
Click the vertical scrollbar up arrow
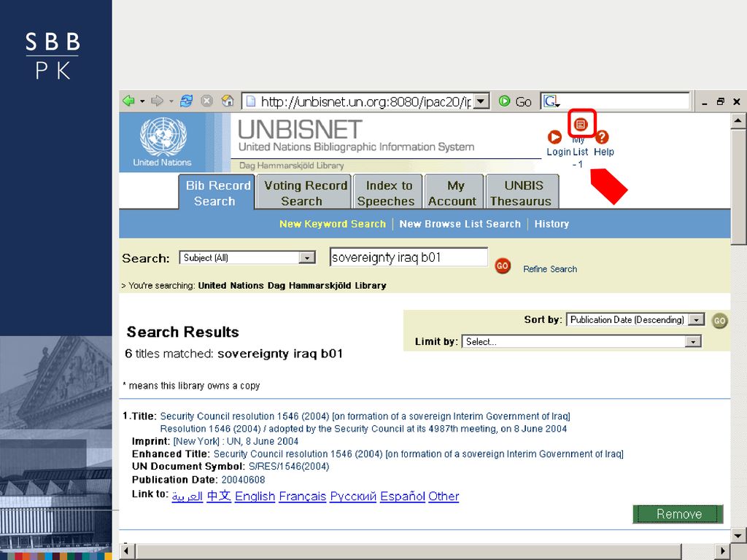(738, 120)
